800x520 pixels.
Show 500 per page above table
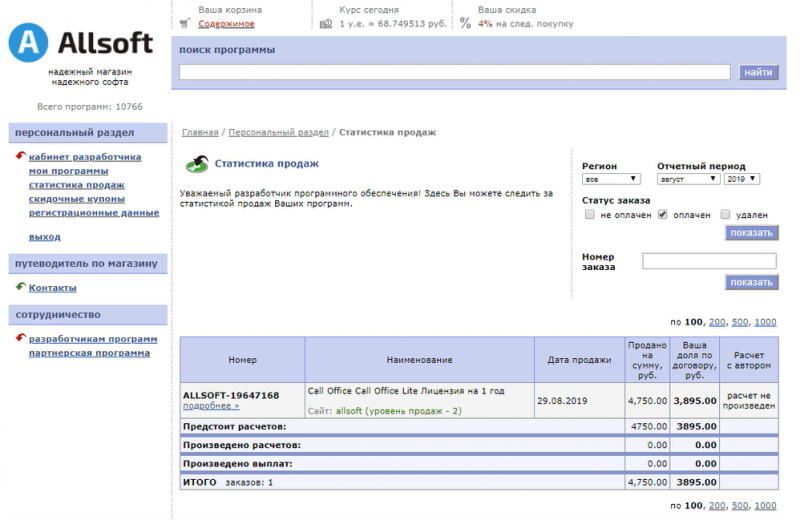740,322
